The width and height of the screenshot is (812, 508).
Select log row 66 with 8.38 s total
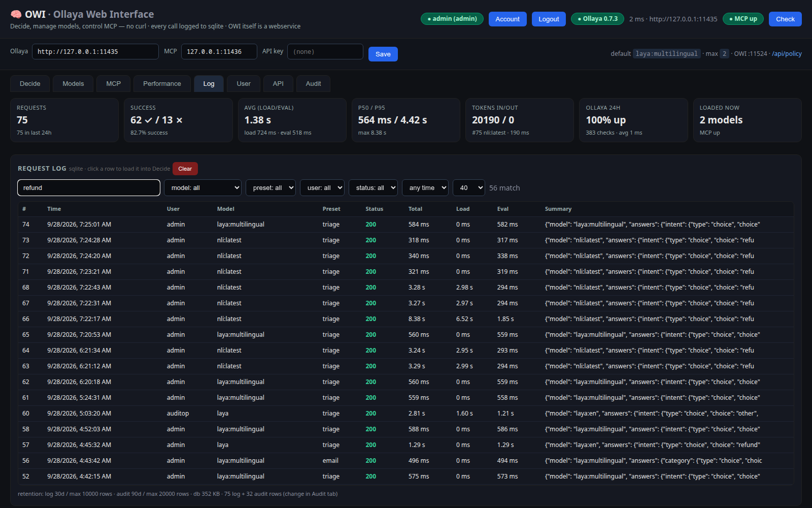(406, 319)
